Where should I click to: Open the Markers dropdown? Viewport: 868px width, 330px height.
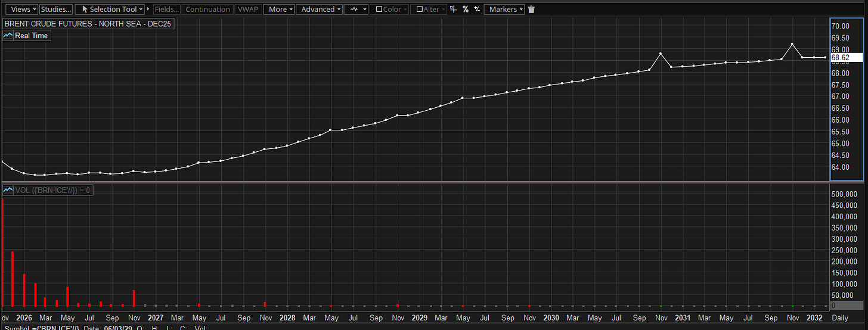(504, 10)
